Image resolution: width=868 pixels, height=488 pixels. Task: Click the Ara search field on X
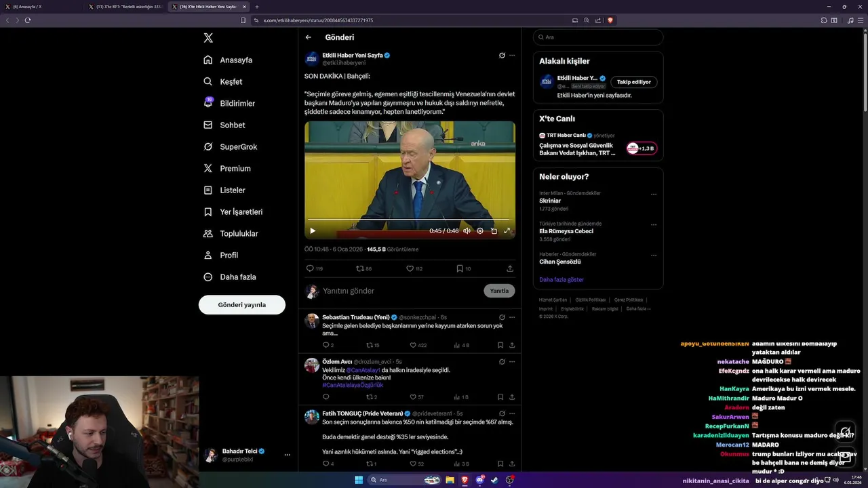pos(598,37)
